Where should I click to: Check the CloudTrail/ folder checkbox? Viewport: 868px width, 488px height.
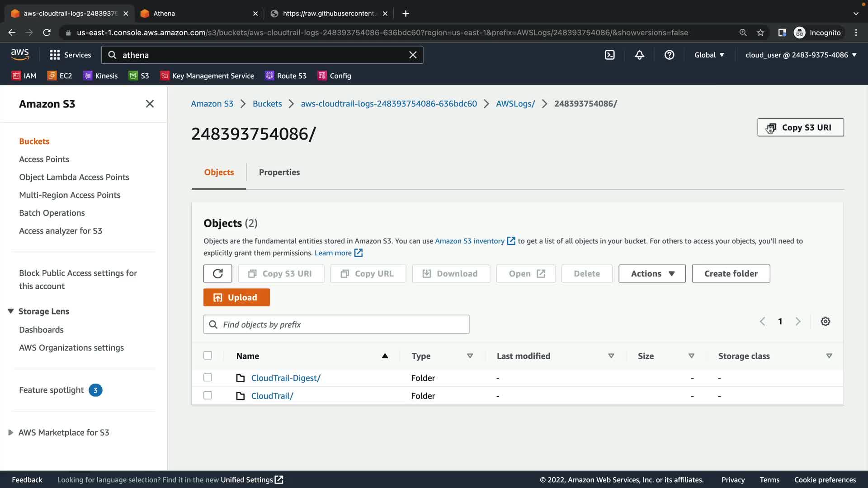point(208,395)
